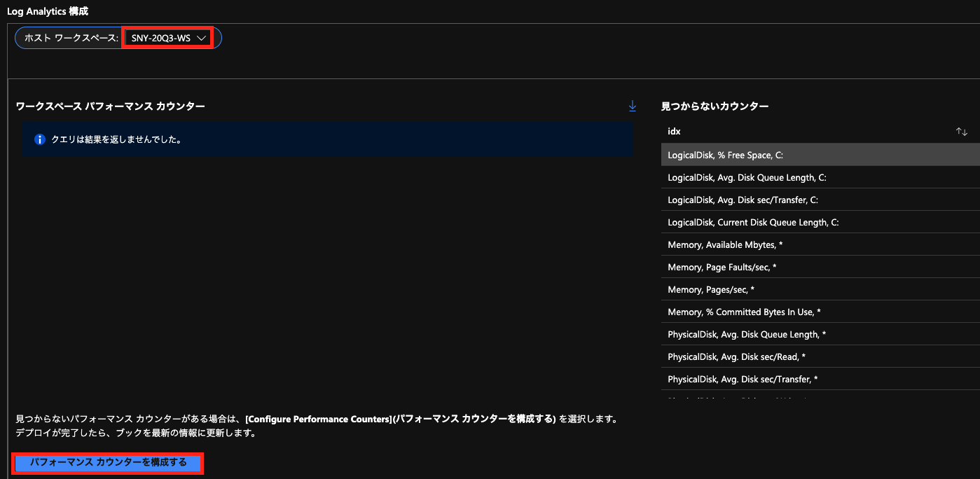Open the ホスト ワークスペース dropdown
This screenshot has height=479, width=980.
point(168,37)
